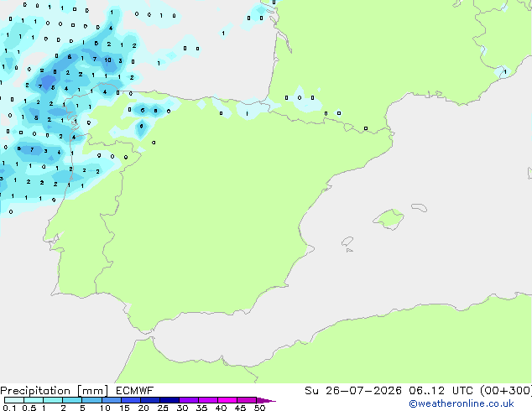Click Ibiza island outline on the map

347,242
